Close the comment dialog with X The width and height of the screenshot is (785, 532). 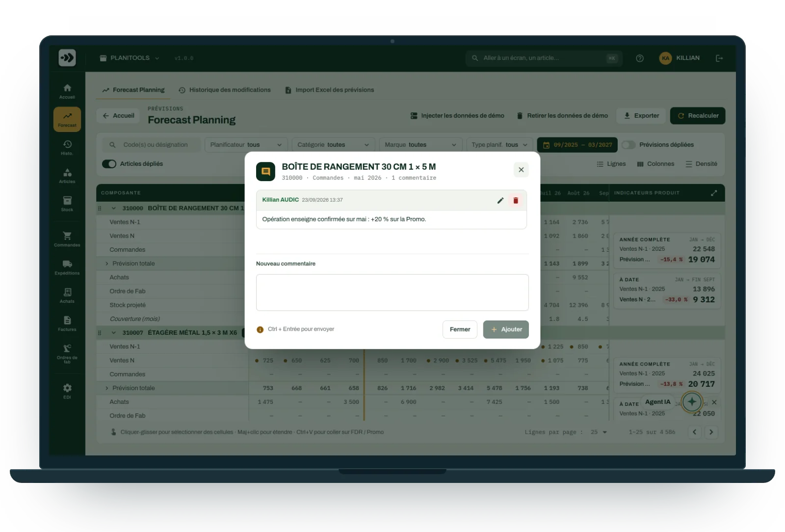point(521,170)
